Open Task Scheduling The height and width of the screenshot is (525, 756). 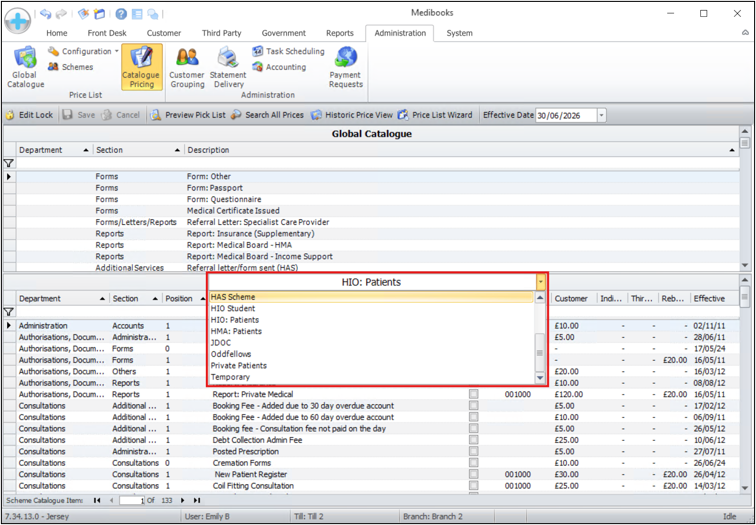[x=288, y=51]
